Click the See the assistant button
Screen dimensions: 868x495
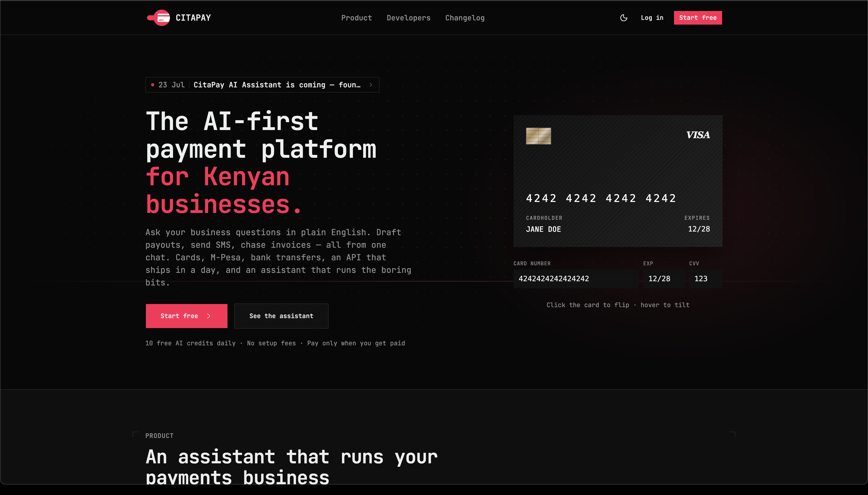pyautogui.click(x=281, y=316)
